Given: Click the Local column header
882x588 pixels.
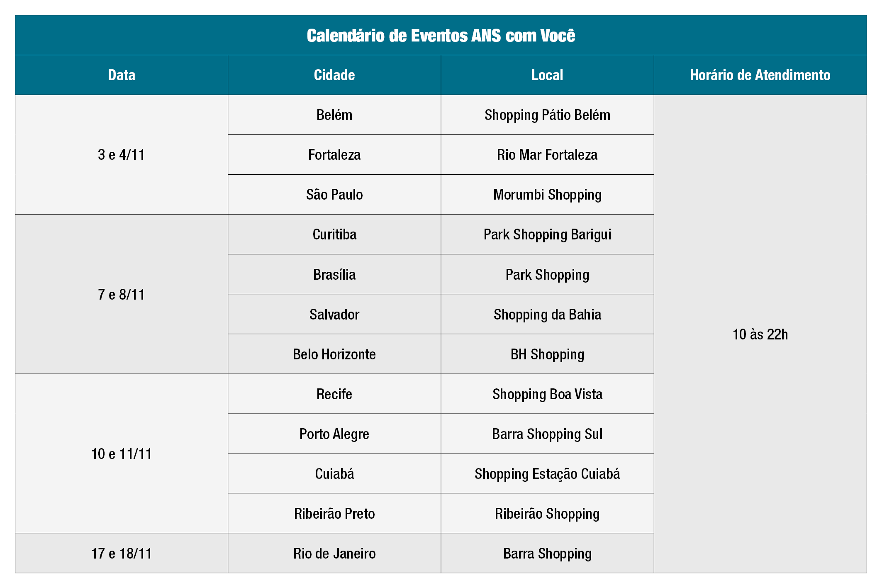Looking at the screenshot, I should click(x=547, y=75).
